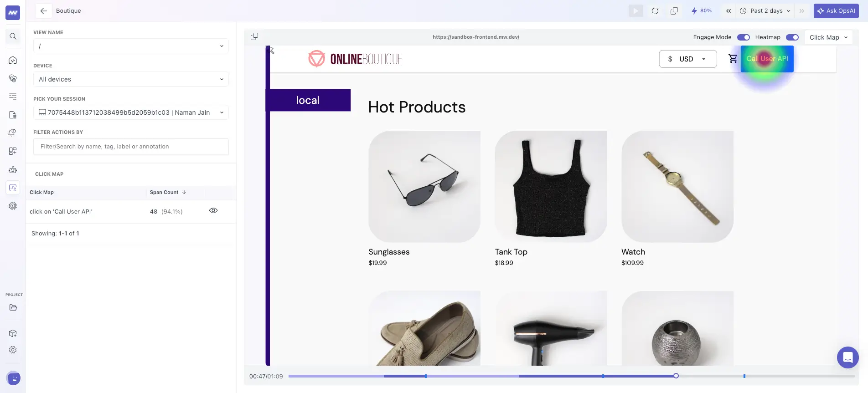
Task: Open the search icon in the sidebar
Action: pyautogui.click(x=13, y=36)
